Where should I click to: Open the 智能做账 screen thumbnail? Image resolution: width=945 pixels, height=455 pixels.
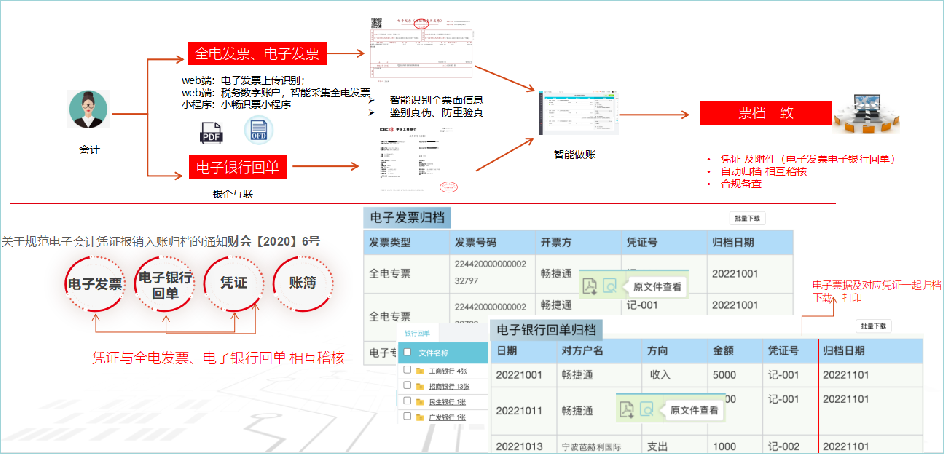point(577,113)
